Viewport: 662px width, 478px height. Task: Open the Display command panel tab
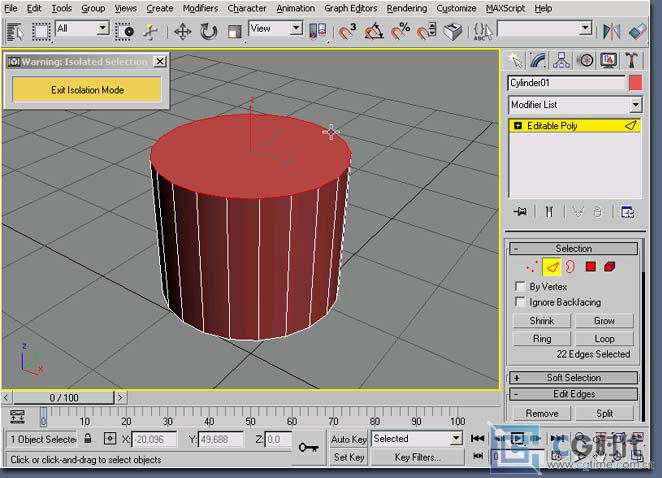[x=608, y=61]
